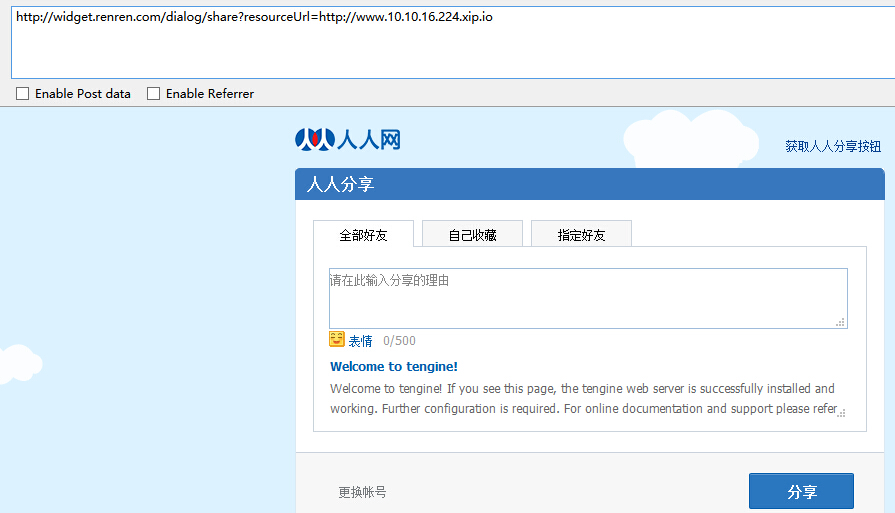Click the 表情 text link
Screen dimensions: 895x513
[360, 341]
